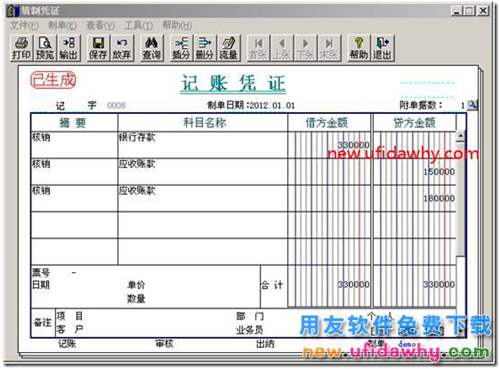This screenshot has height=369, width=500.
Task: Open the 制单(E) menu
Action: pos(62,25)
